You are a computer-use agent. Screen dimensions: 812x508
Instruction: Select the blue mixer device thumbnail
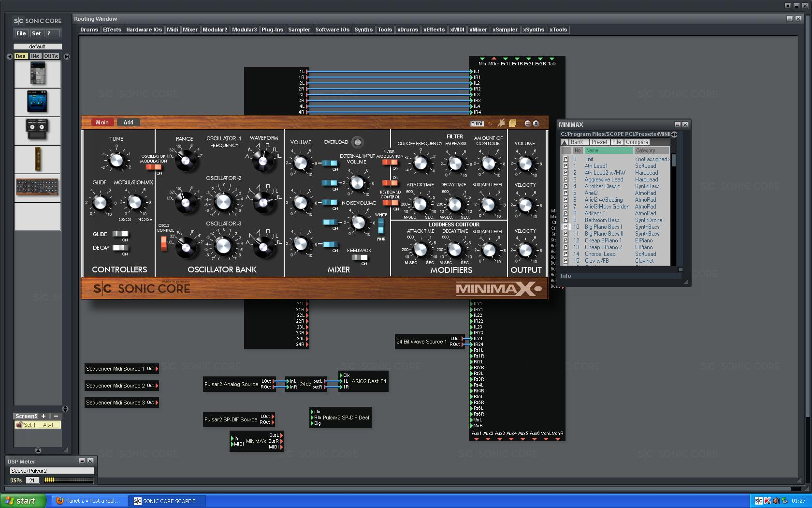pos(37,102)
